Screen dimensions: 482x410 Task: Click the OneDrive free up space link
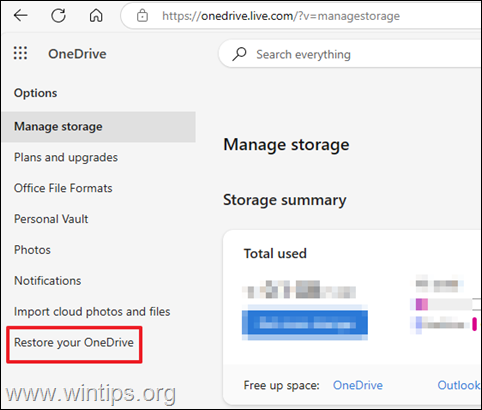tap(358, 385)
